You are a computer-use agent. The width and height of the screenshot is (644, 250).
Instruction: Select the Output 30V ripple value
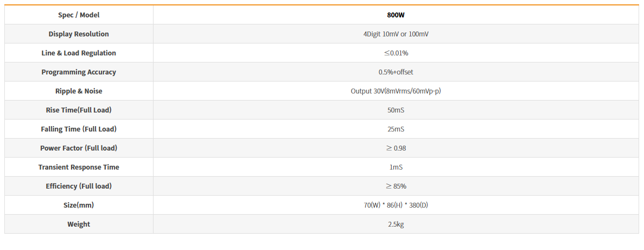tap(396, 91)
